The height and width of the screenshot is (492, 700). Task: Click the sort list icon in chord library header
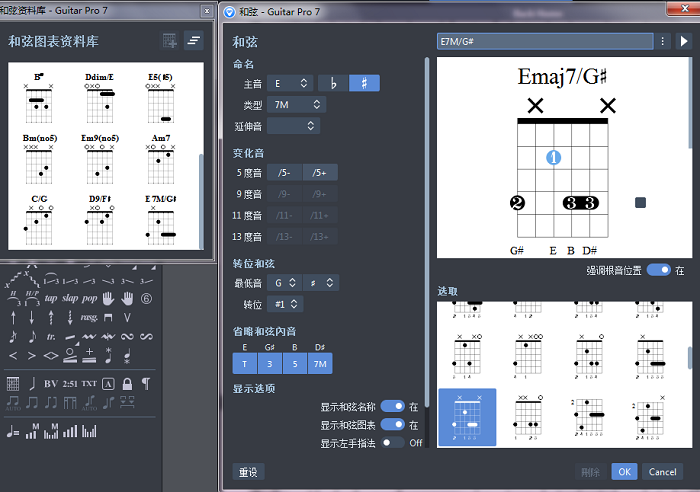point(194,41)
